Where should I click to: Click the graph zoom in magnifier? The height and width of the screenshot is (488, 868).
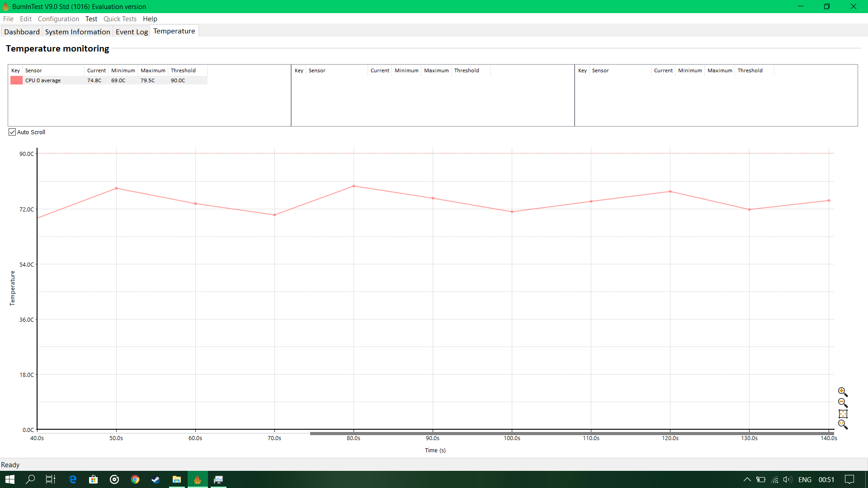[x=842, y=392]
